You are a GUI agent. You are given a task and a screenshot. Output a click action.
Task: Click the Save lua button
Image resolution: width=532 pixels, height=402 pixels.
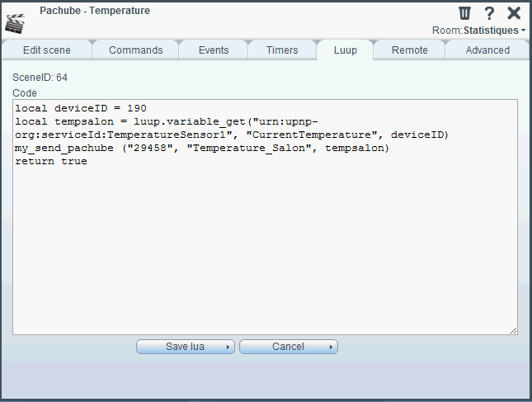click(186, 347)
